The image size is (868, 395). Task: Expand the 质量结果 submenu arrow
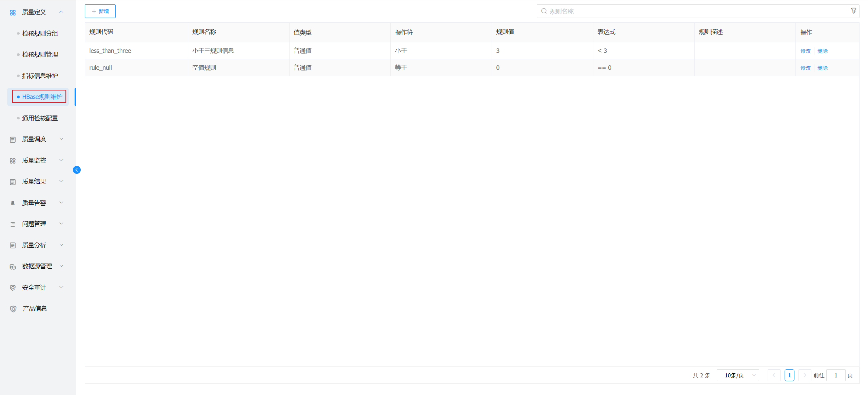(61, 181)
